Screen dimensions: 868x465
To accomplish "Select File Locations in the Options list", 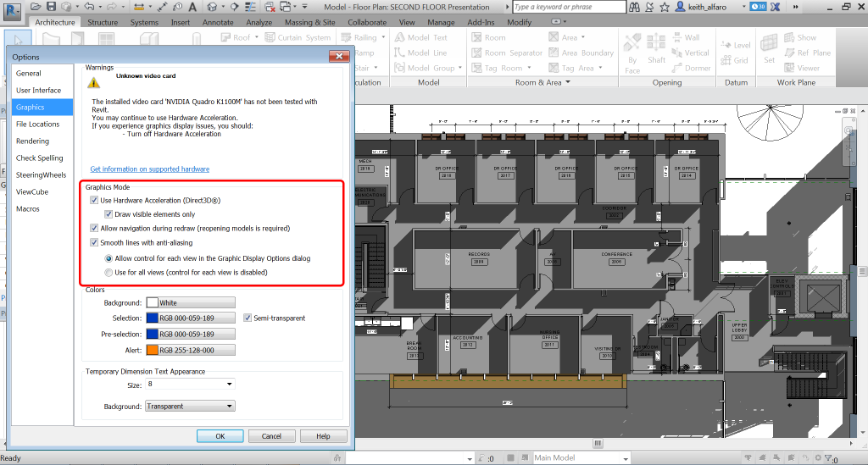I will [38, 125].
